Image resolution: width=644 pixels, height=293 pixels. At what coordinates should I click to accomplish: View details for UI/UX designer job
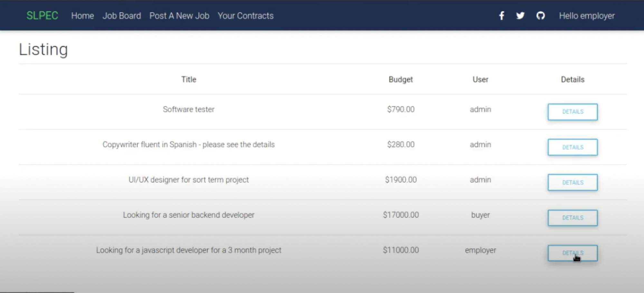[x=573, y=182]
